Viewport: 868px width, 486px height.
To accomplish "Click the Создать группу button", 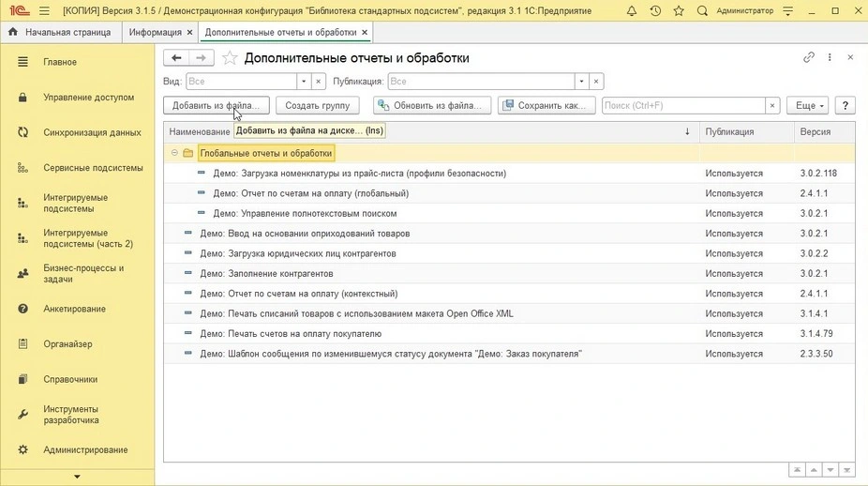I will pos(317,106).
